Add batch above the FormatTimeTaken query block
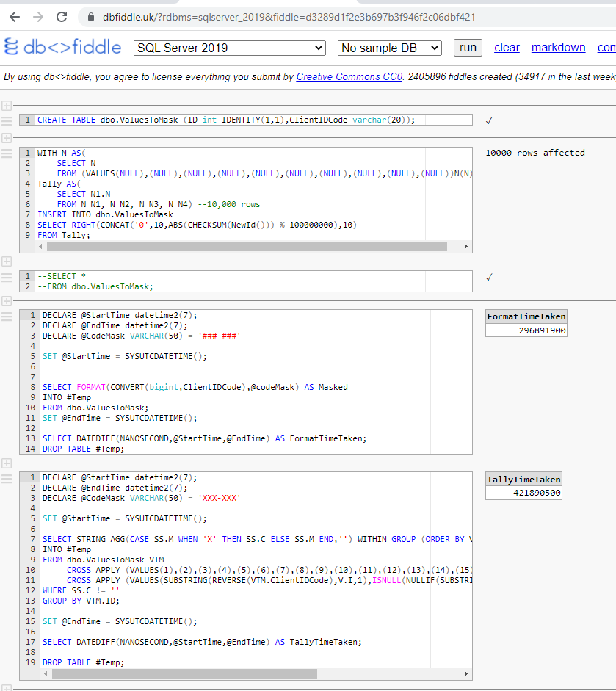This screenshot has width=616, height=691. 6,301
